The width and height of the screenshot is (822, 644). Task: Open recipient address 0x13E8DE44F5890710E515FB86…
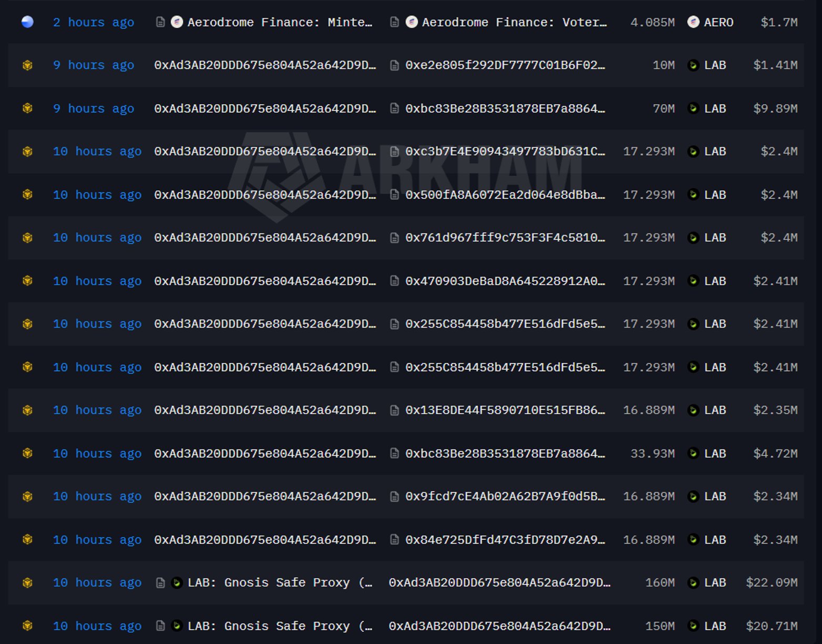point(505,410)
